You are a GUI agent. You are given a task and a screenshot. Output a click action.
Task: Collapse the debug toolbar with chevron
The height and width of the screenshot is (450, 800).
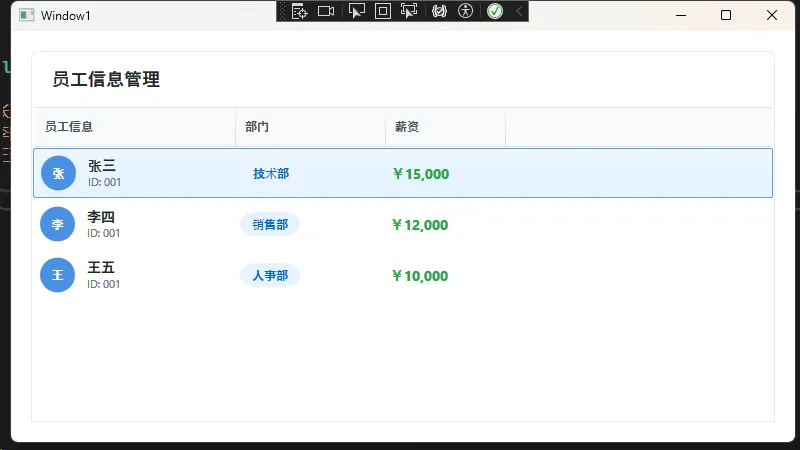coord(518,11)
